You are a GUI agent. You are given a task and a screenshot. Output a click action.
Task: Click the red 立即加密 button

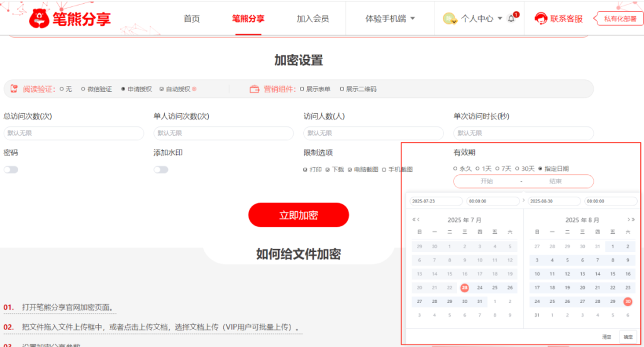pyautogui.click(x=299, y=215)
